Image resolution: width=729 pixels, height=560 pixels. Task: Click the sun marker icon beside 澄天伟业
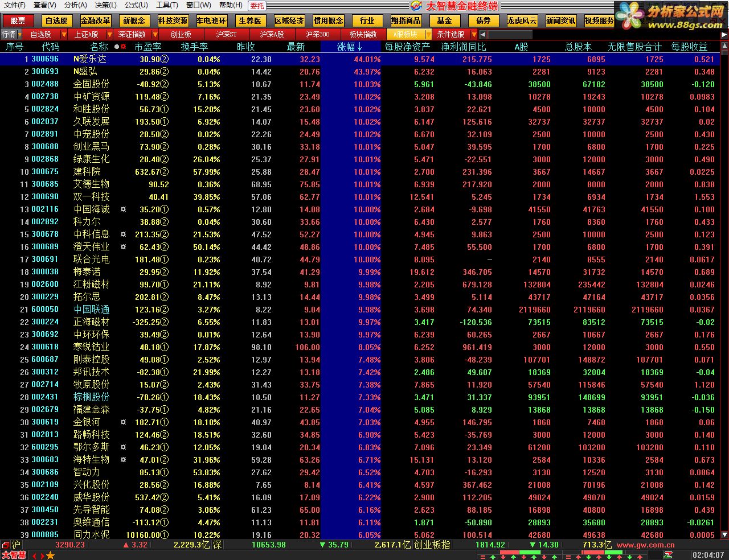tap(123, 247)
